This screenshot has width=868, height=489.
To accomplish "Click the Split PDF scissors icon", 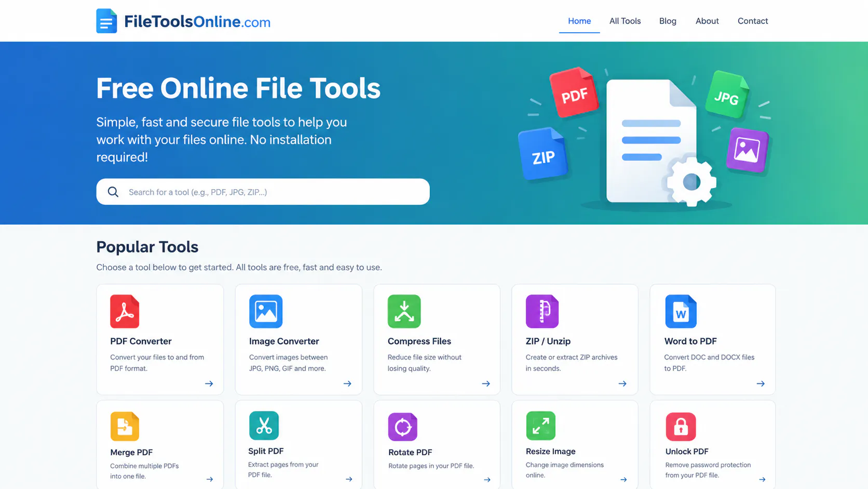I will click(264, 426).
